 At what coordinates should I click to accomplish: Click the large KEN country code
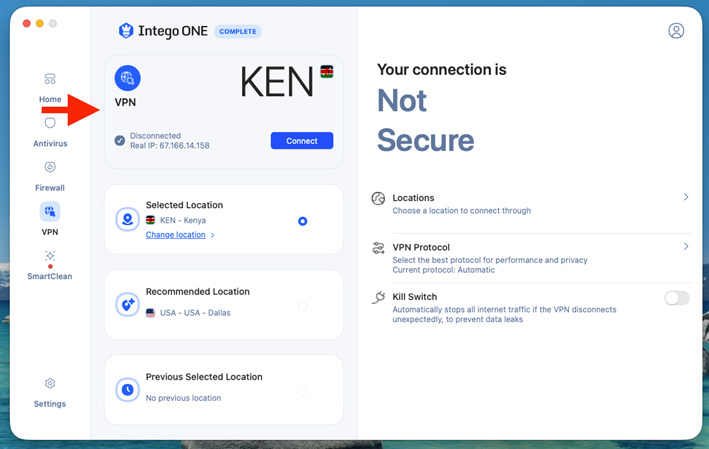[277, 82]
